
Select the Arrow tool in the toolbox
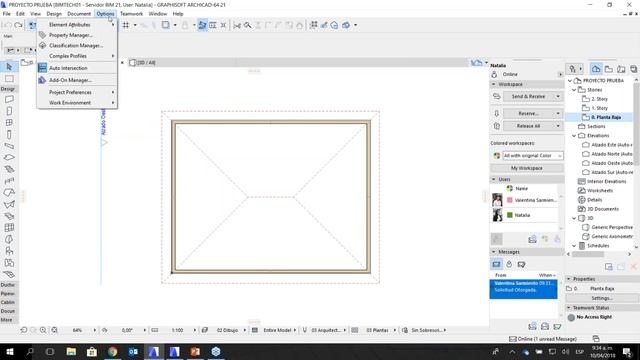[x=9, y=67]
